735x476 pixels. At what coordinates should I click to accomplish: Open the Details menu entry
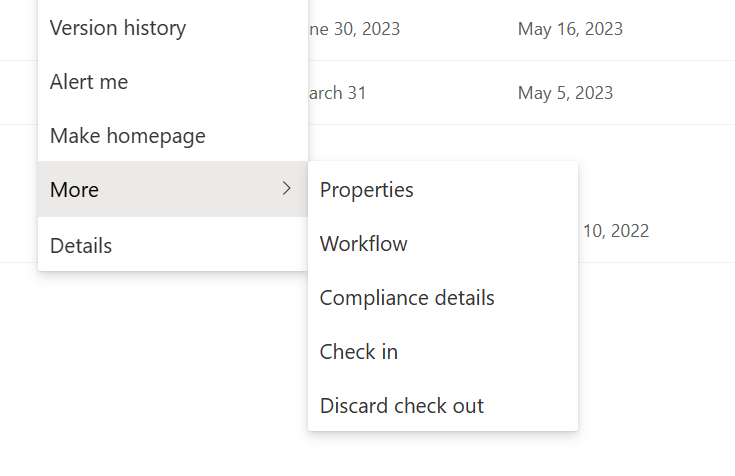[81, 245]
